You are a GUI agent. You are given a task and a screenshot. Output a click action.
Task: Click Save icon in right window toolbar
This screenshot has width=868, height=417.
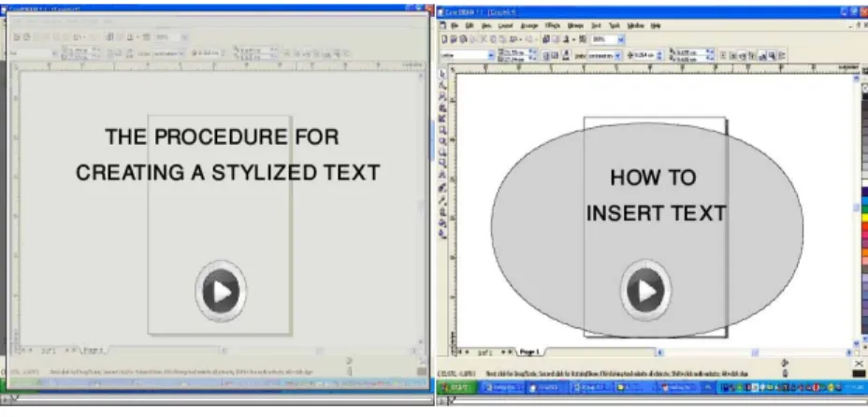coord(463,39)
